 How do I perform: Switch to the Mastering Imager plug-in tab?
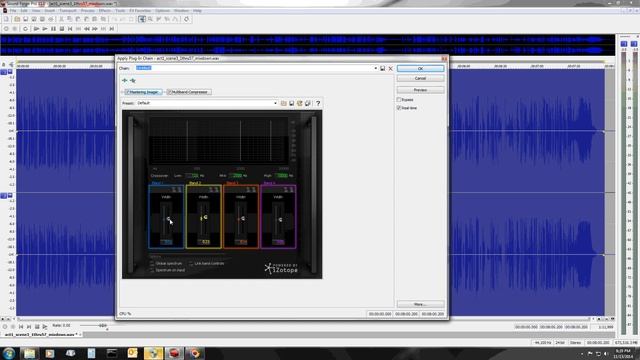point(144,92)
